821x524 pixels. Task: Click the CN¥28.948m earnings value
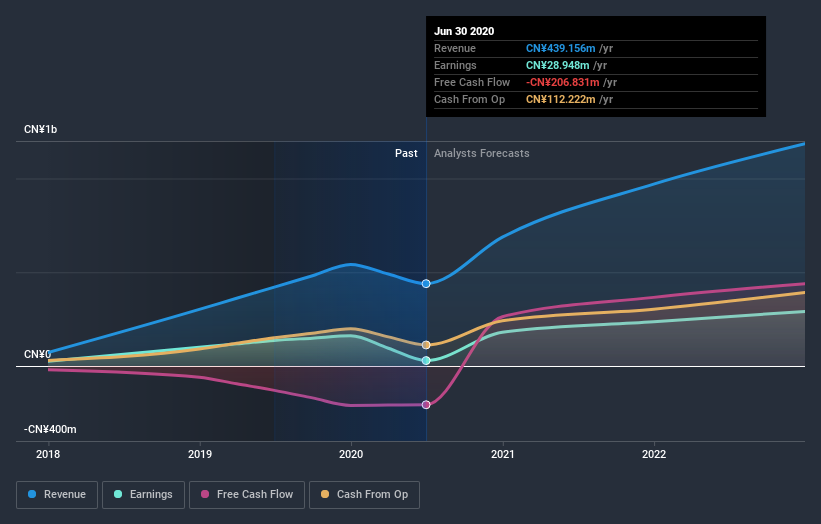tap(558, 65)
